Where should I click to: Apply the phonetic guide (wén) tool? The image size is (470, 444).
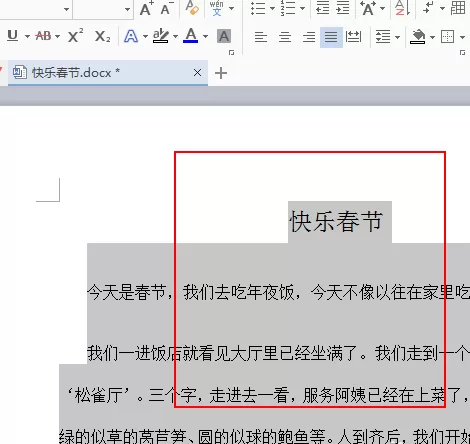(x=217, y=8)
